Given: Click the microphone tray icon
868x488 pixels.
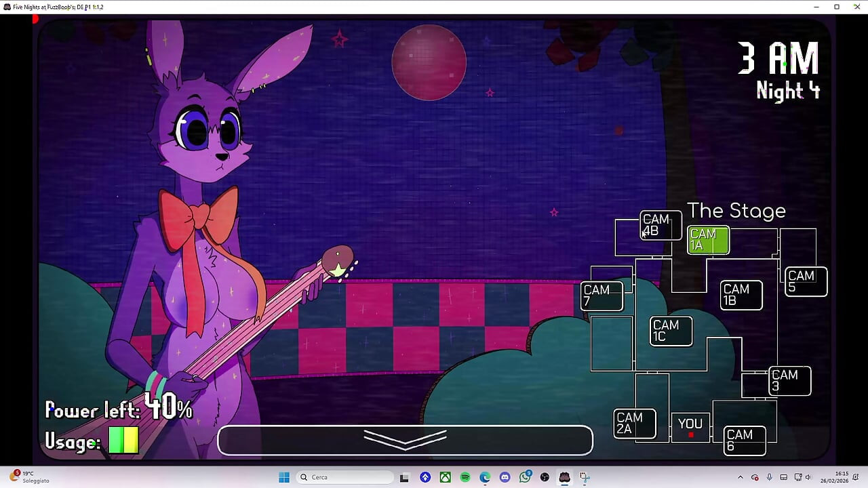Looking at the screenshot, I should [x=769, y=477].
